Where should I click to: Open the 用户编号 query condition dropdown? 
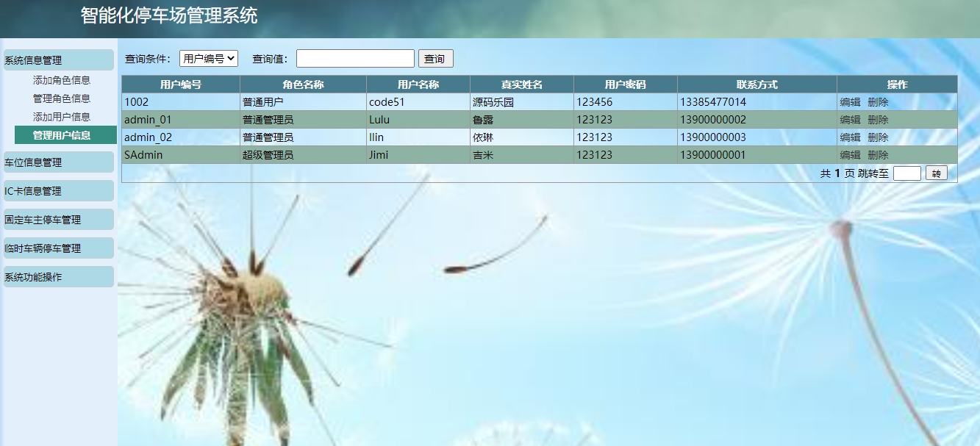pos(208,59)
